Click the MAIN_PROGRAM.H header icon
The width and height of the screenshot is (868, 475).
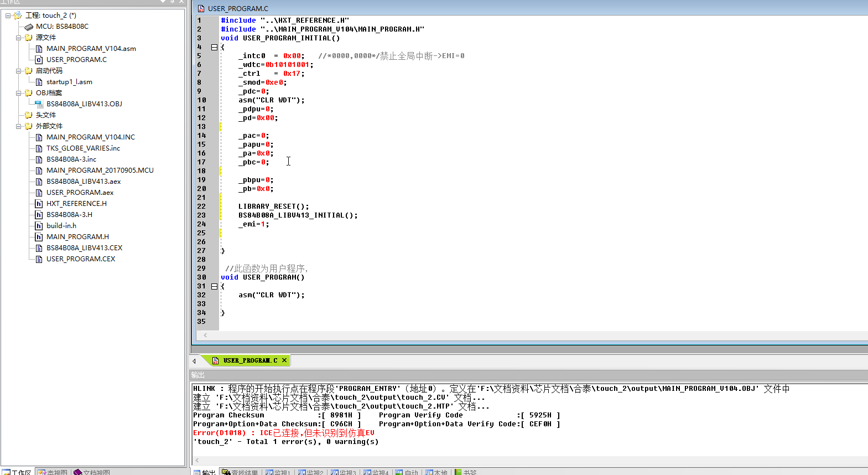(x=39, y=237)
